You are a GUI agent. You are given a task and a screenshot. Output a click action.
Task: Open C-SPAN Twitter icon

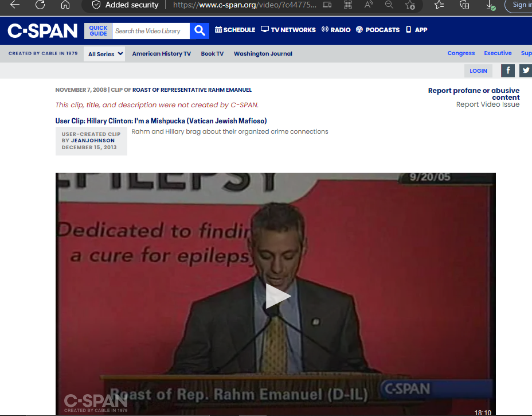pyautogui.click(x=526, y=71)
